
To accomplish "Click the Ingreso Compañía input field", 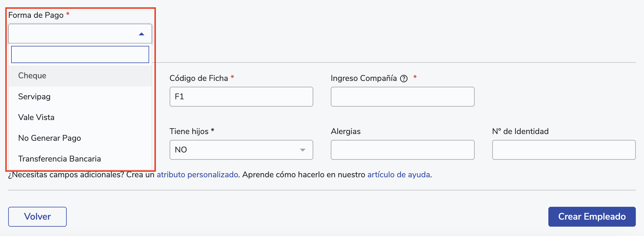I will [402, 97].
